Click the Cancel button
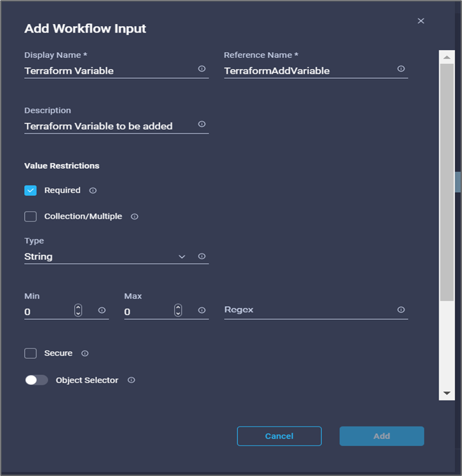Screen dimensions: 462x476 coord(279,436)
